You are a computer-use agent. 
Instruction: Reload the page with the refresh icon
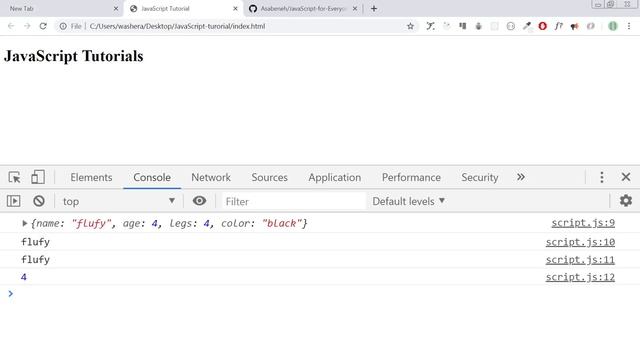coord(43,26)
